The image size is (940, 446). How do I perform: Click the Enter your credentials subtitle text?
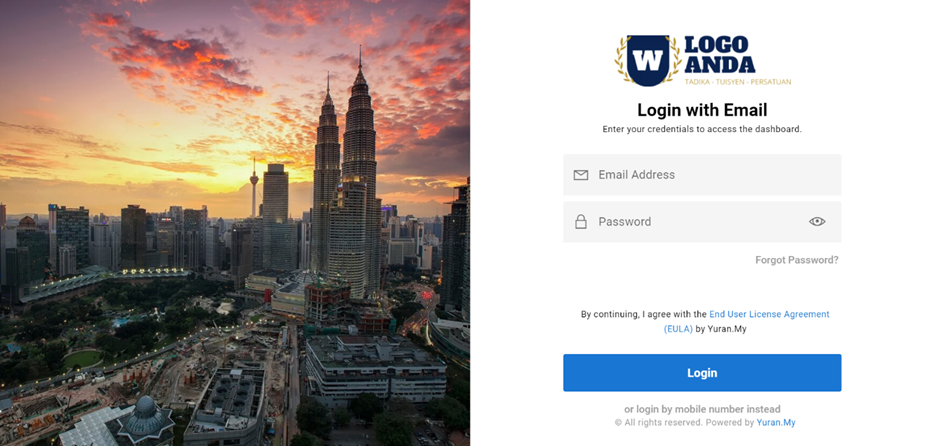[x=702, y=129]
